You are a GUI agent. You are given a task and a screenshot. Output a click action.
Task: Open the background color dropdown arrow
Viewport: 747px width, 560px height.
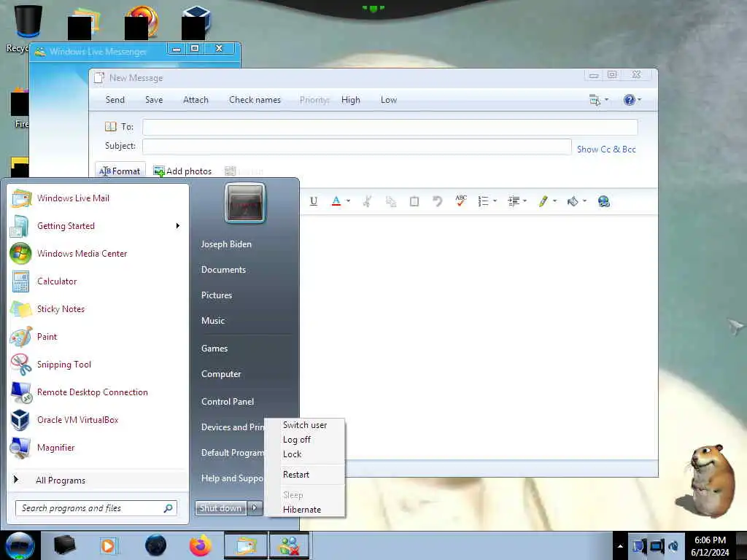coord(584,201)
